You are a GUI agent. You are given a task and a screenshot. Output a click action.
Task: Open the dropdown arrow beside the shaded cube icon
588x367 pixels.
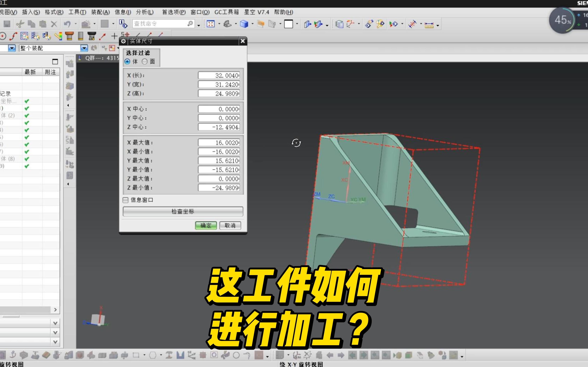click(x=252, y=24)
